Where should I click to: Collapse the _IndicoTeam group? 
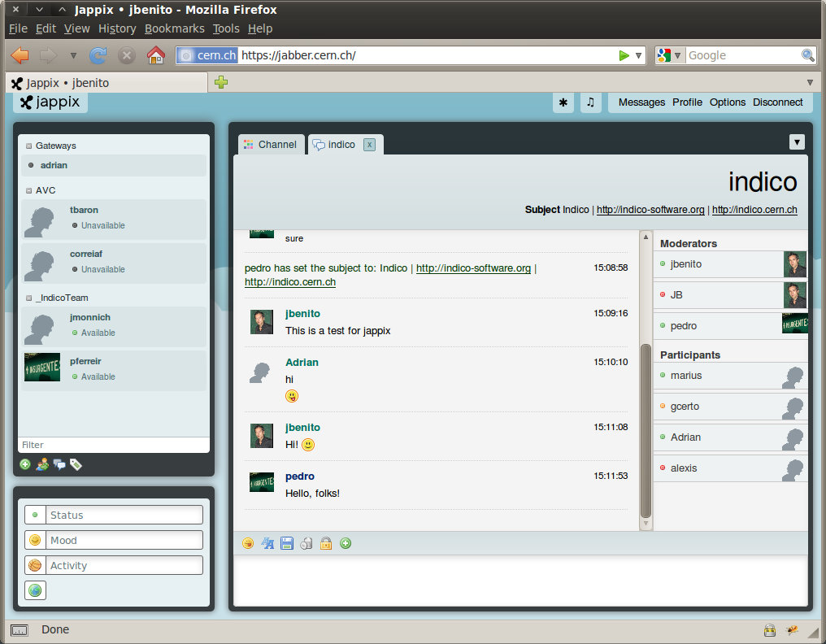click(x=29, y=298)
